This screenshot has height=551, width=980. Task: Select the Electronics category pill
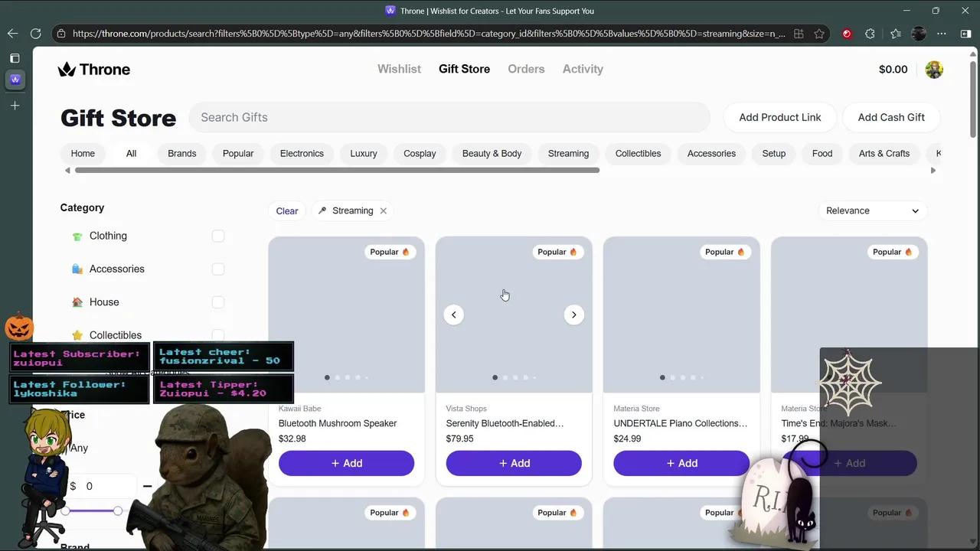[x=302, y=153]
